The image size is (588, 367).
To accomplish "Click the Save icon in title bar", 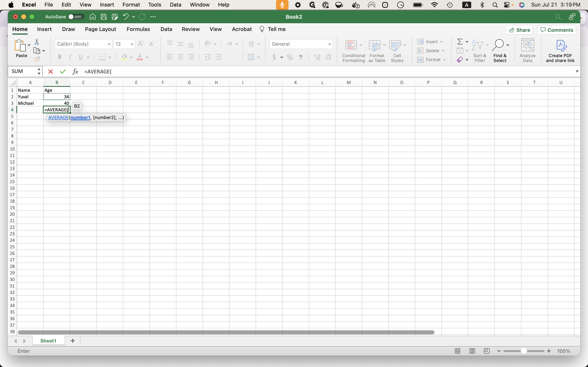I will point(104,17).
